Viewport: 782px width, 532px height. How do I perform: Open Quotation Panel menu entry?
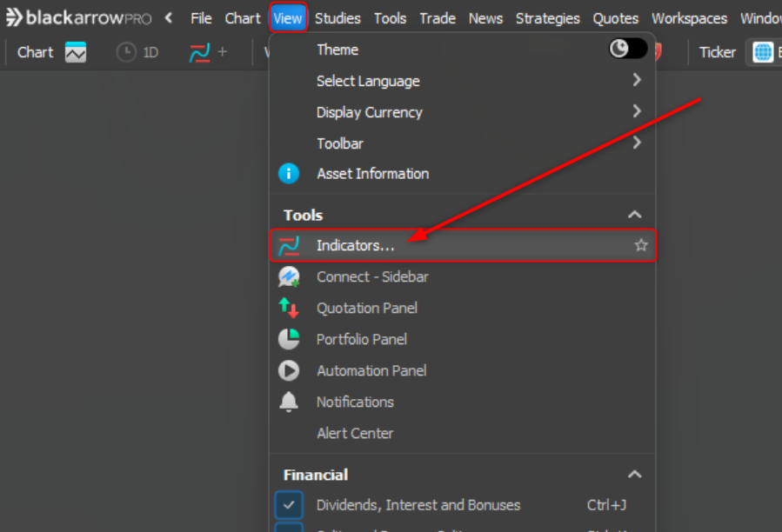tap(462, 308)
